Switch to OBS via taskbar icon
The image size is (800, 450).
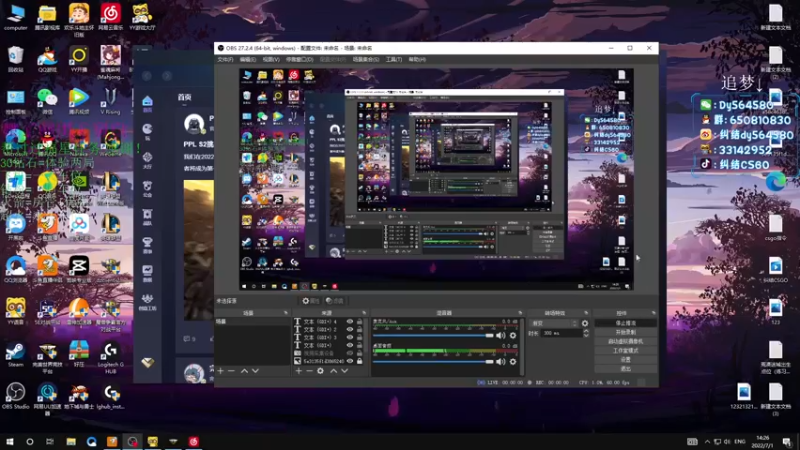coord(132,441)
